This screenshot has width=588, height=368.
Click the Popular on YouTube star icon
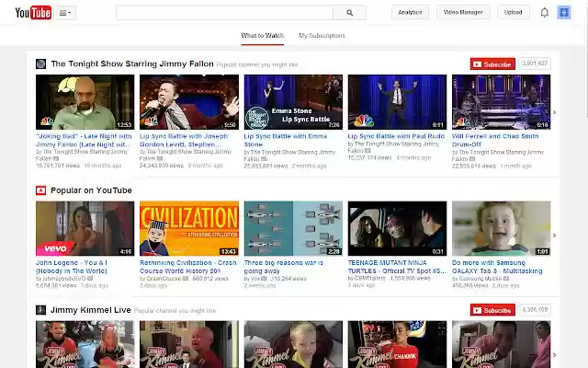pos(40,190)
